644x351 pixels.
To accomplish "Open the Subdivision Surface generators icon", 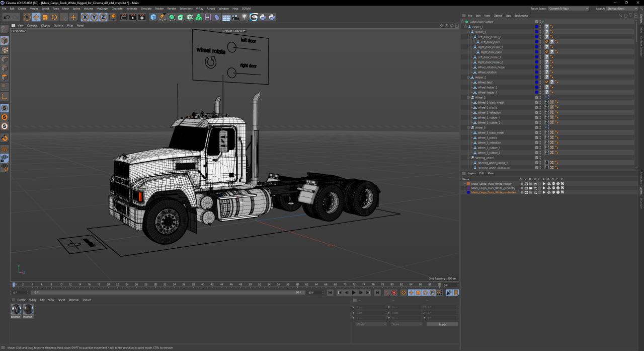I will 172,17.
